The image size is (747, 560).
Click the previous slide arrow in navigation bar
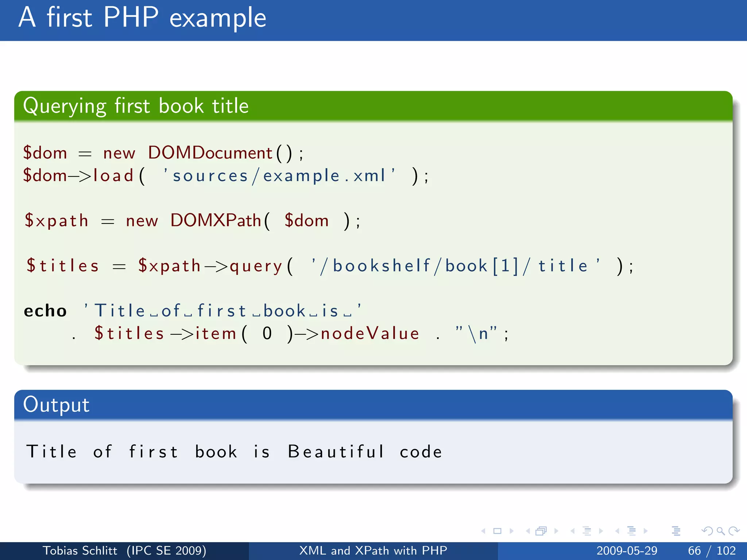point(484,531)
